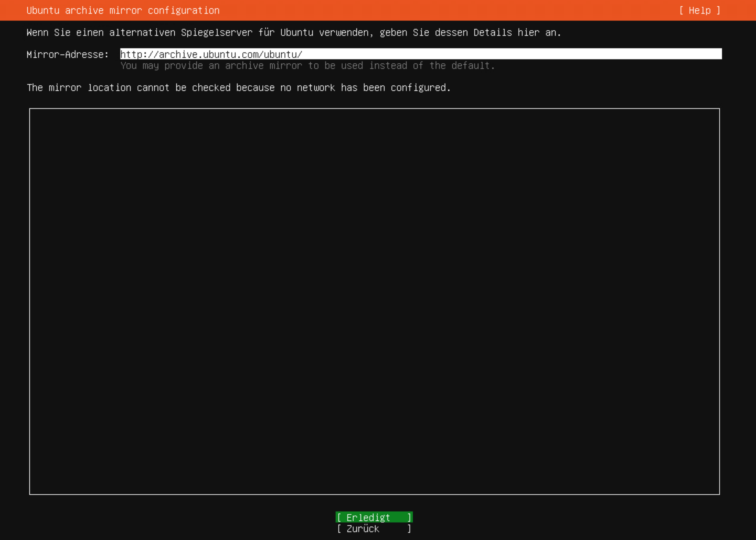Click the top border of the output box

(x=374, y=108)
